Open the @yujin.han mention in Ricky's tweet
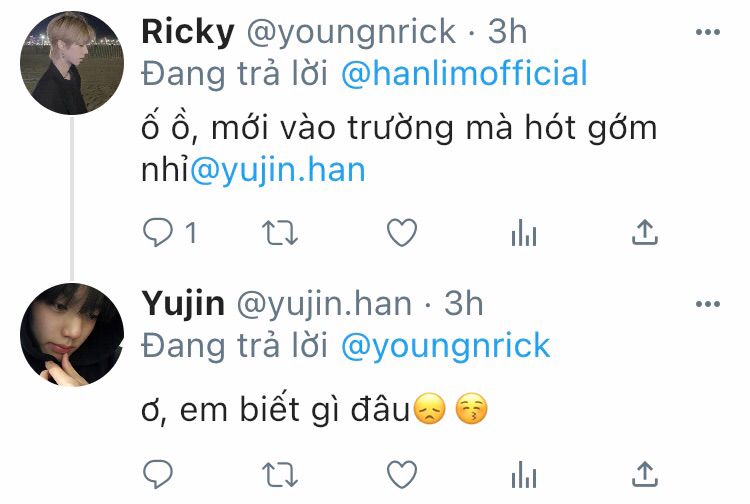The width and height of the screenshot is (750, 504). click(x=278, y=170)
